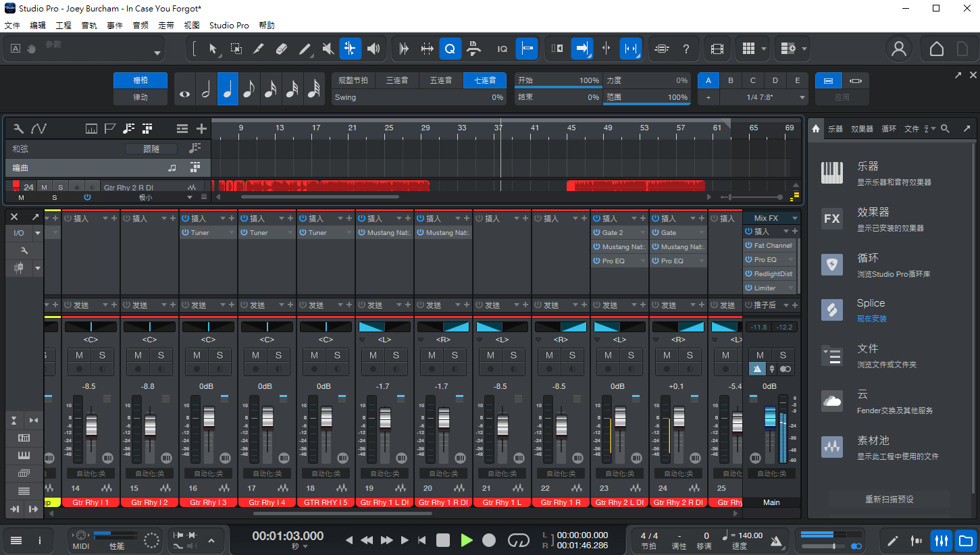This screenshot has width=980, height=555.
Task: Open the user account profile icon
Action: point(899,49)
